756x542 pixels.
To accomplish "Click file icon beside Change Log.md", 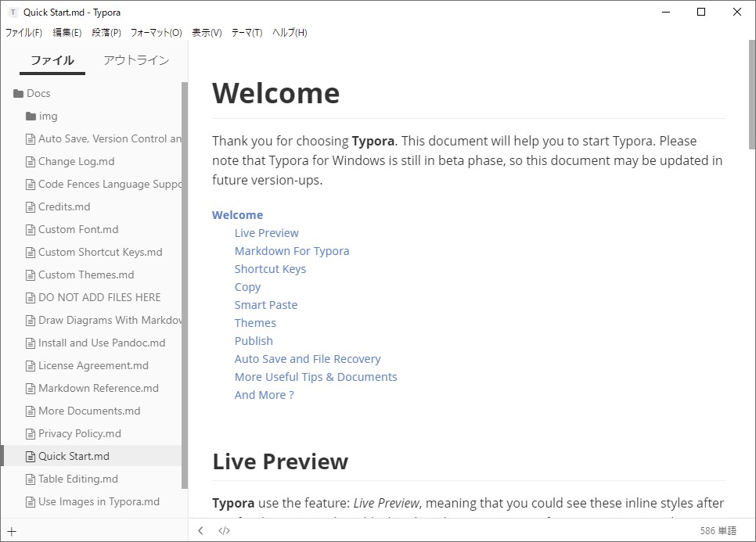I will coord(31,162).
